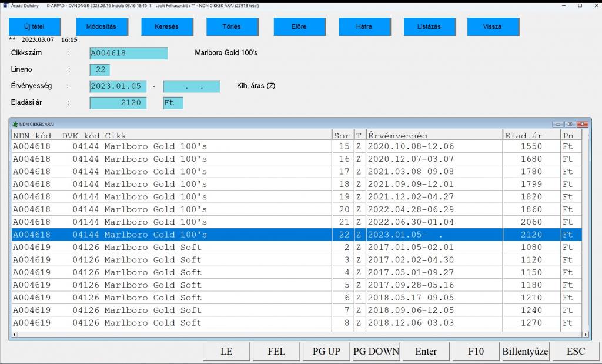Select the Lineno input field
This screenshot has width=602, height=364.
tap(99, 70)
